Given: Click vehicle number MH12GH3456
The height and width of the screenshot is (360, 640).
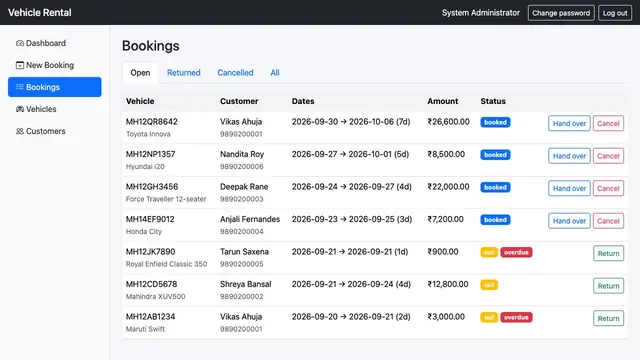Looking at the screenshot, I should [152, 187].
